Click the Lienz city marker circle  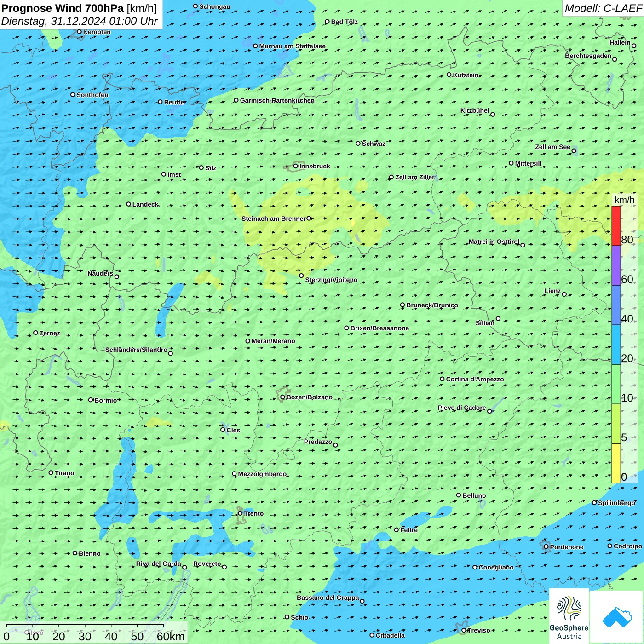(564, 294)
